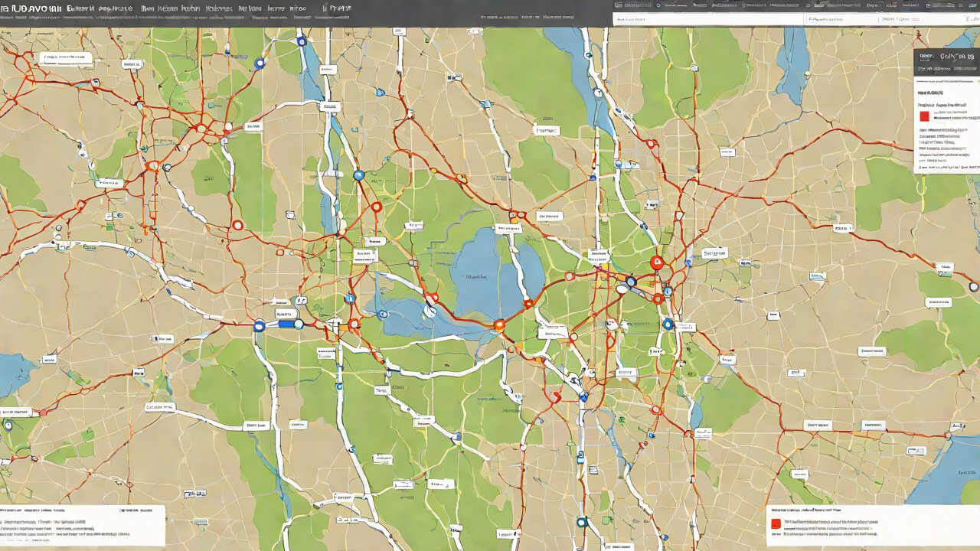Click the application logo in the top-left corner
Viewport: 980px width, 551px height.
(x=29, y=8)
